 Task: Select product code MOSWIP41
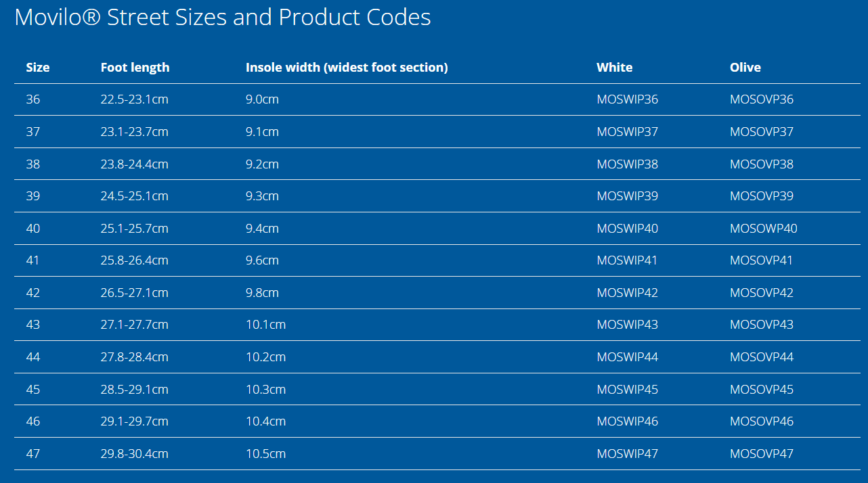tap(627, 260)
